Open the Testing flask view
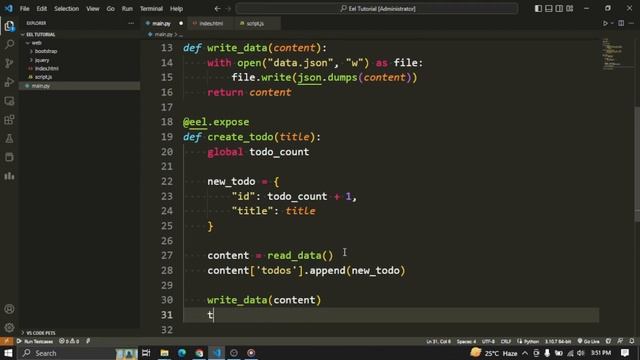 point(9,139)
